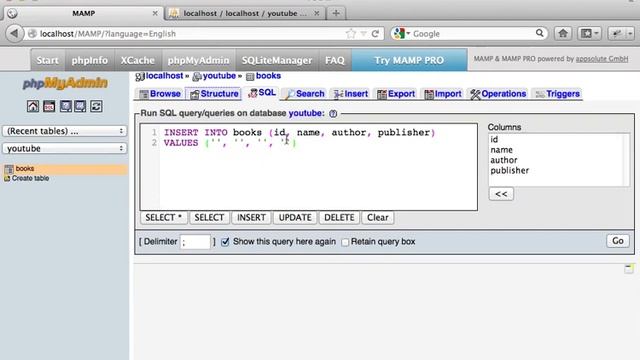Image resolution: width=640 pixels, height=360 pixels.
Task: Bookmark page with the star icon
Action: coord(351,33)
